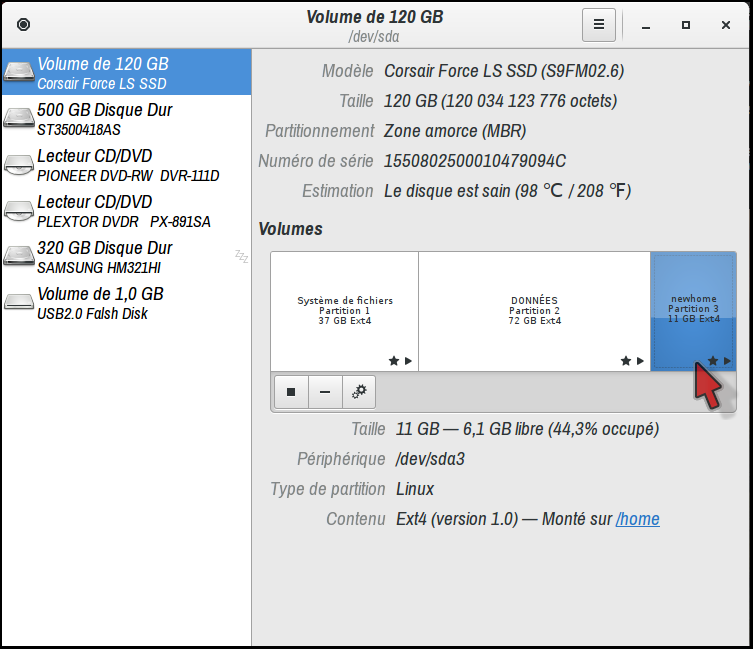The height and width of the screenshot is (649, 753).
Task: Open the partition options gear menu
Action: click(x=359, y=393)
